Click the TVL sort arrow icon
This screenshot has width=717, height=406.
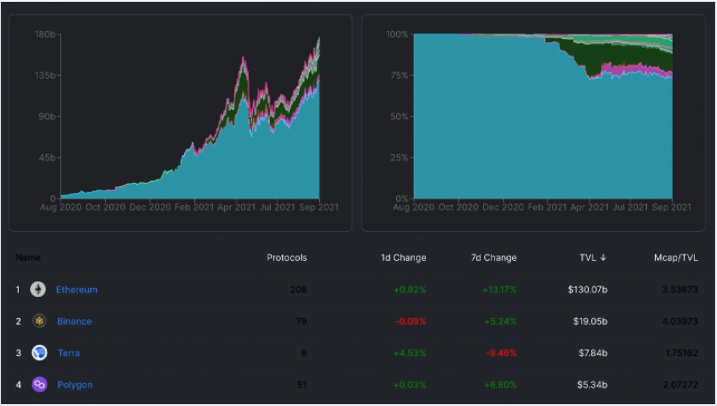pyautogui.click(x=603, y=257)
